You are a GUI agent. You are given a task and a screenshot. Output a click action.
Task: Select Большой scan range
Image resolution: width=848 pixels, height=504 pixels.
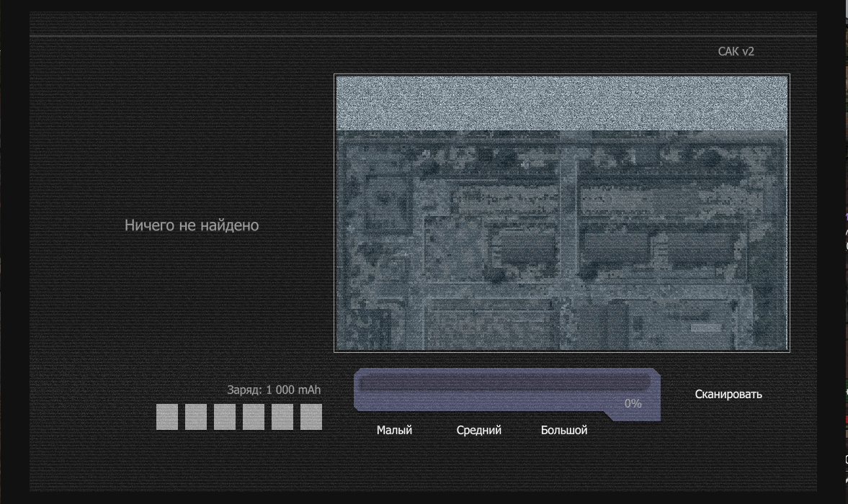(564, 430)
